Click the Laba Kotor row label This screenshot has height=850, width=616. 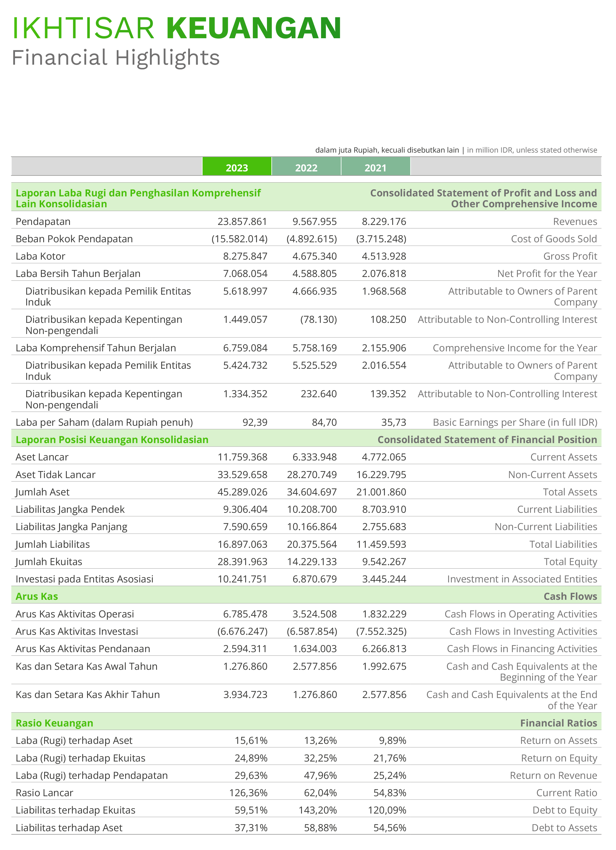click(41, 256)
